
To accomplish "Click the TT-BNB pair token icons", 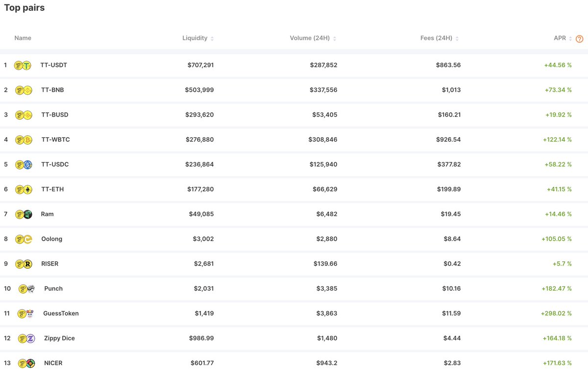I will point(24,90).
